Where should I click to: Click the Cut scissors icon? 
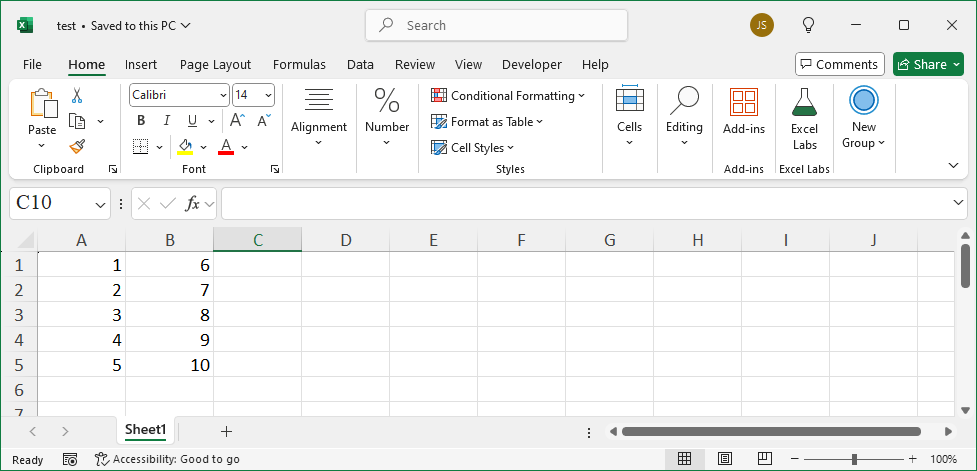pos(77,95)
